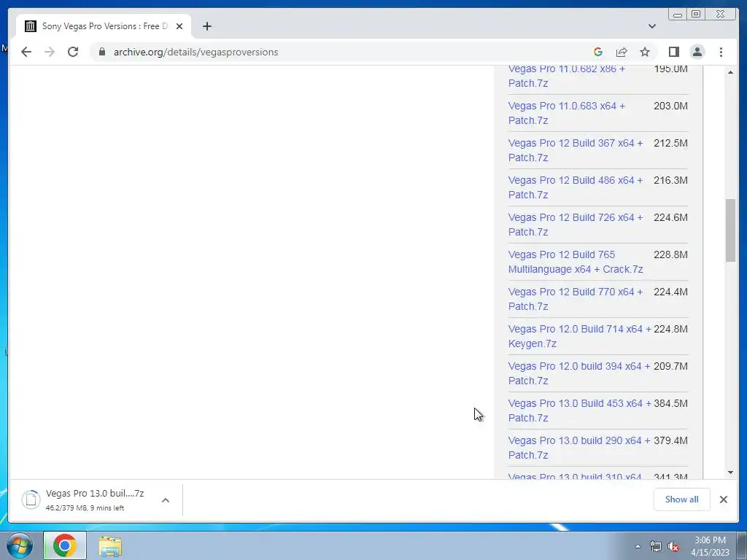Viewport: 747px width, 560px height.
Task: Download Vegas Pro 11.0.683 x64 + Patch.7z
Action: 566,113
